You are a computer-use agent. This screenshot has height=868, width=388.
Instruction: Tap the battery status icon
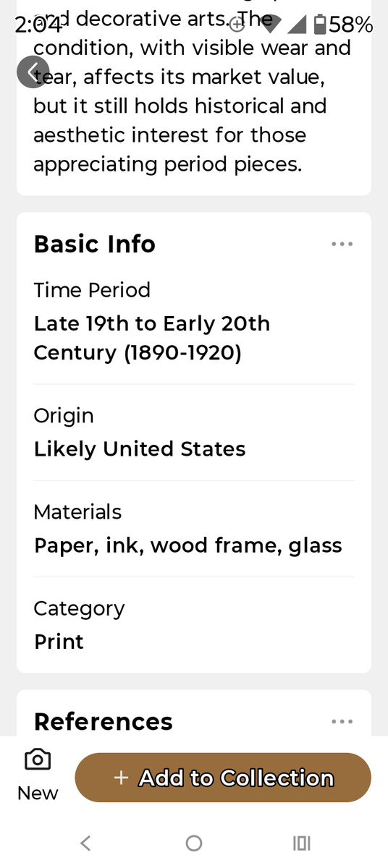[319, 26]
